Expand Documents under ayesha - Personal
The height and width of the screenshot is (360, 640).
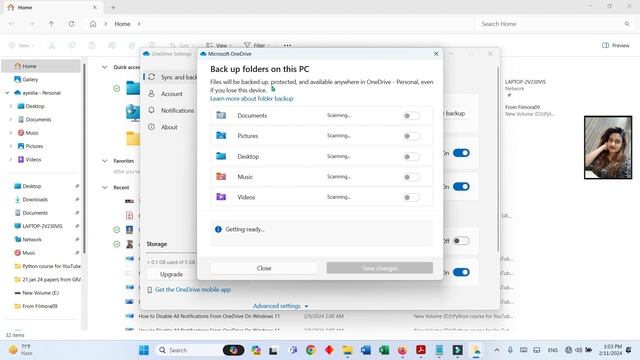(11, 120)
